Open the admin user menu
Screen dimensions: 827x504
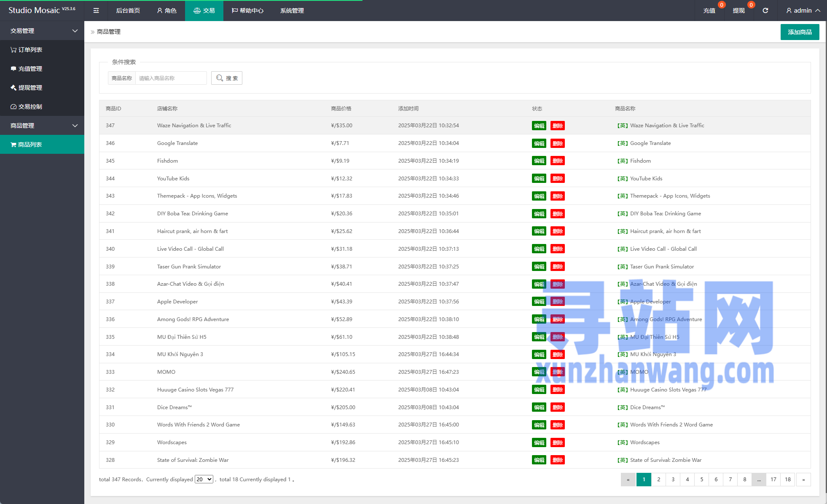[803, 11]
